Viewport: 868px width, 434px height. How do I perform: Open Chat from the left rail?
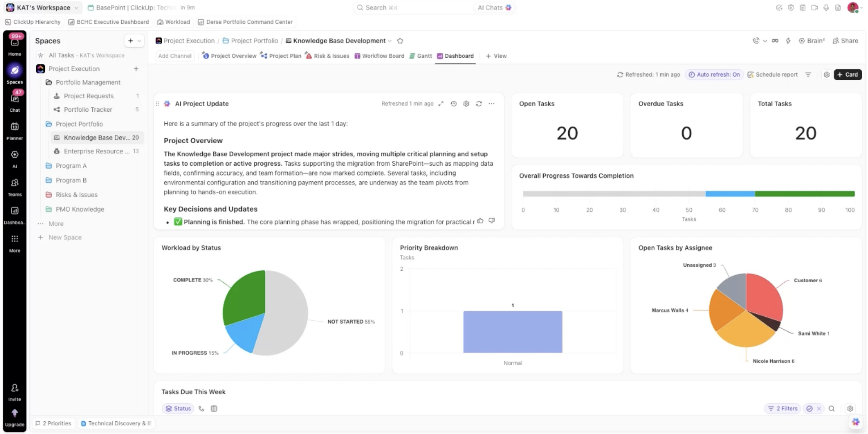pyautogui.click(x=14, y=99)
